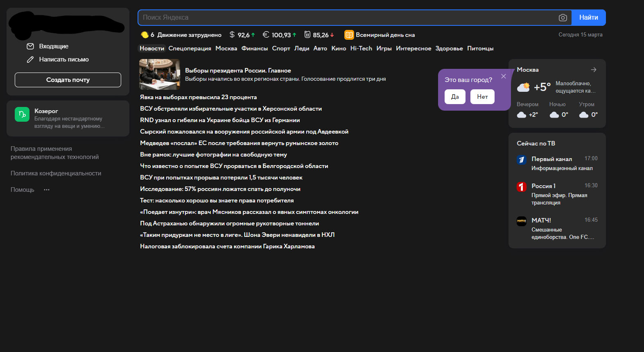
Task: Click the Сегодня 15 марта date label
Action: click(x=581, y=35)
